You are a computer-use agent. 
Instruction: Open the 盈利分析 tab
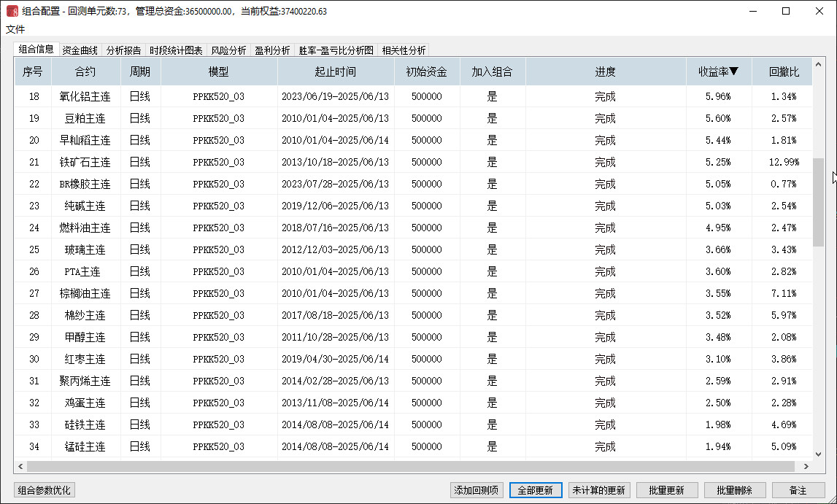272,50
